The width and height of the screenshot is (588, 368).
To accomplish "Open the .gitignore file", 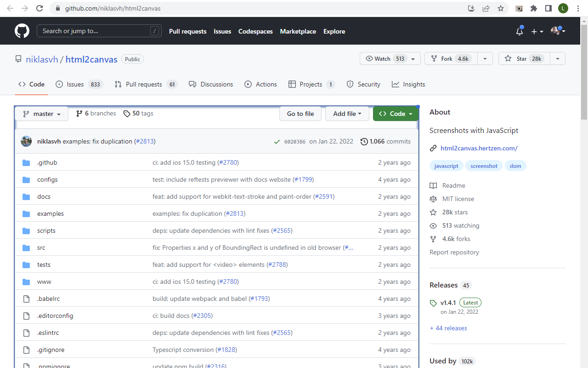I will pyautogui.click(x=51, y=350).
